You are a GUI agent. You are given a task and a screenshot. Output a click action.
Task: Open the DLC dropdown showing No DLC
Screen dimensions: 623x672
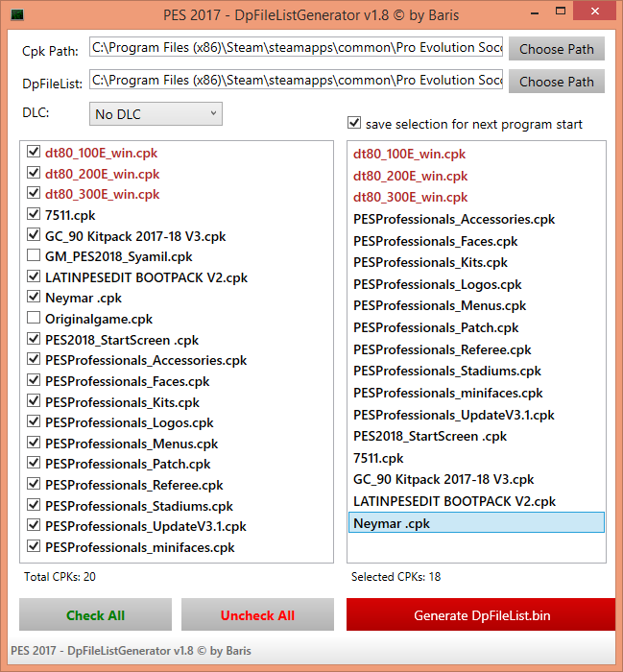coord(156,114)
